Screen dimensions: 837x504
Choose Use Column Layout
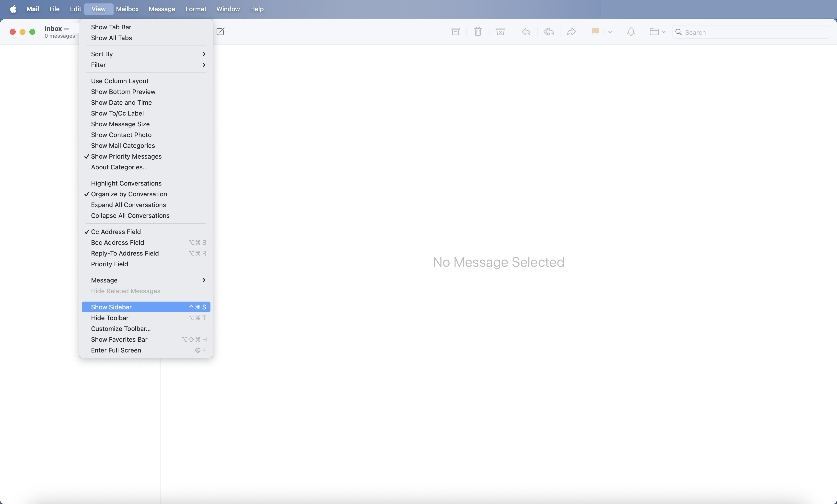pos(146,81)
